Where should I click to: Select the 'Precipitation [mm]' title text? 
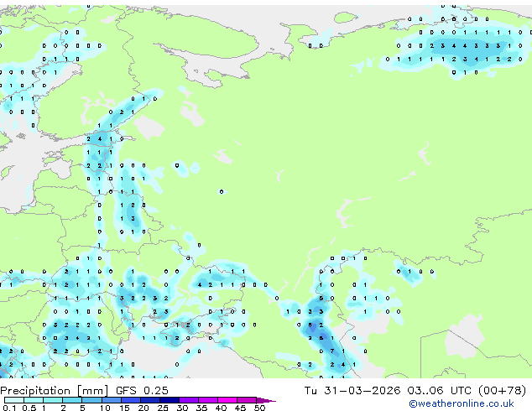click(x=55, y=391)
